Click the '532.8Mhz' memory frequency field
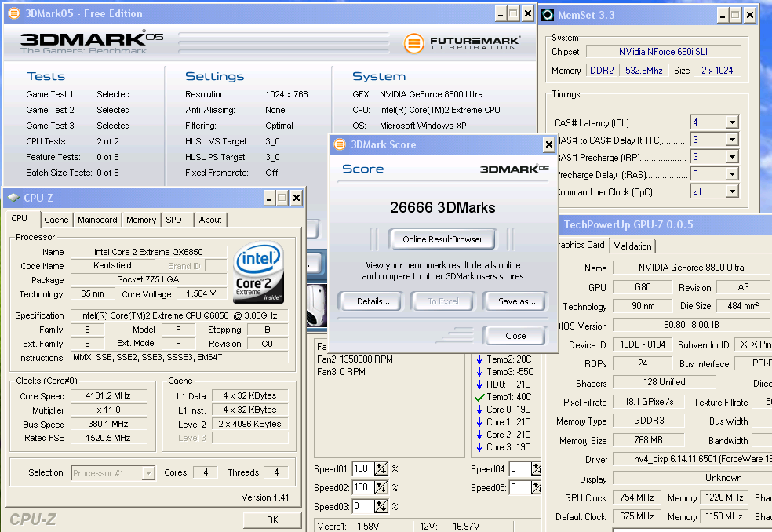Screen dimensions: 772x532 pos(644,71)
